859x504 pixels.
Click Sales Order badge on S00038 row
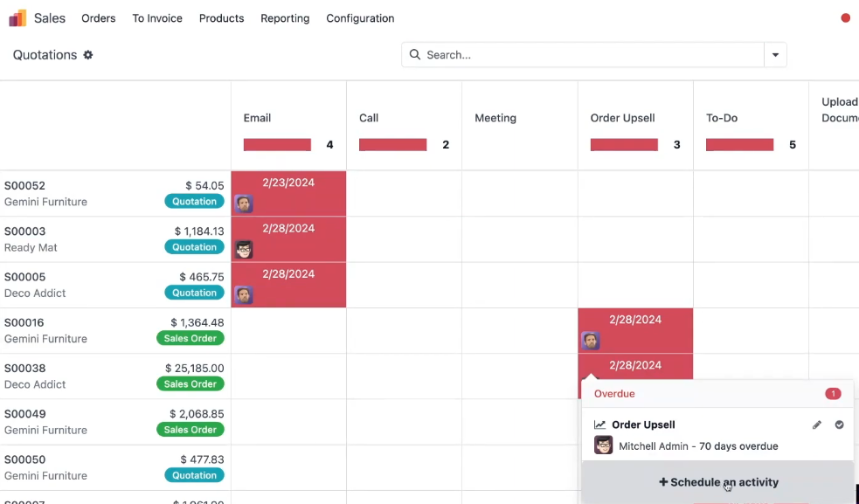pos(191,384)
